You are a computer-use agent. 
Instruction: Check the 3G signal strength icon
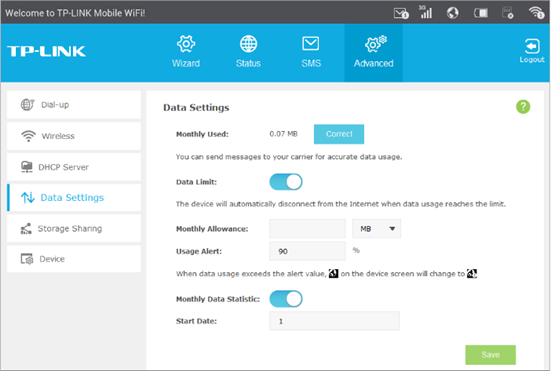click(x=425, y=12)
